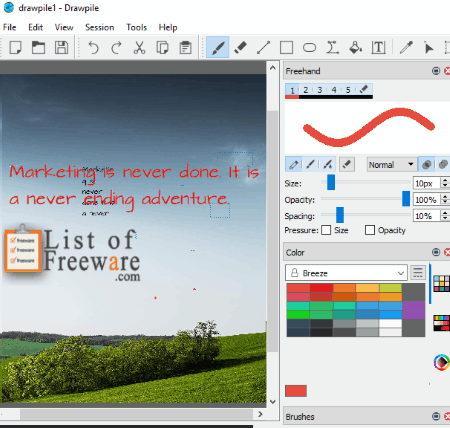The image size is (450, 428).
Task: Open the Tools menu
Action: tap(136, 27)
